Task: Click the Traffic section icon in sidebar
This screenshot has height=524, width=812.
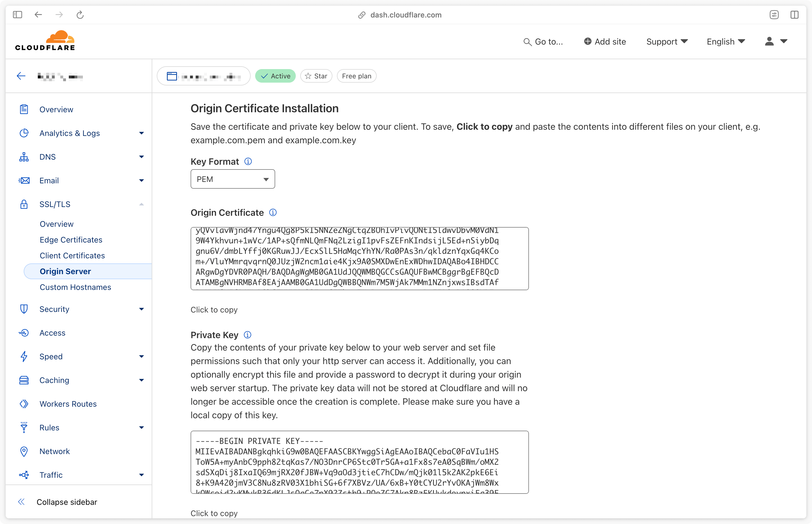Action: tap(24, 475)
